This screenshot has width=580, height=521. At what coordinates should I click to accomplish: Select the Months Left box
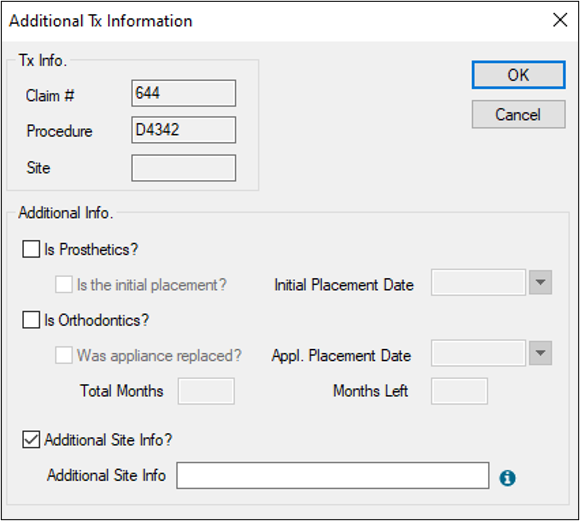(x=459, y=391)
